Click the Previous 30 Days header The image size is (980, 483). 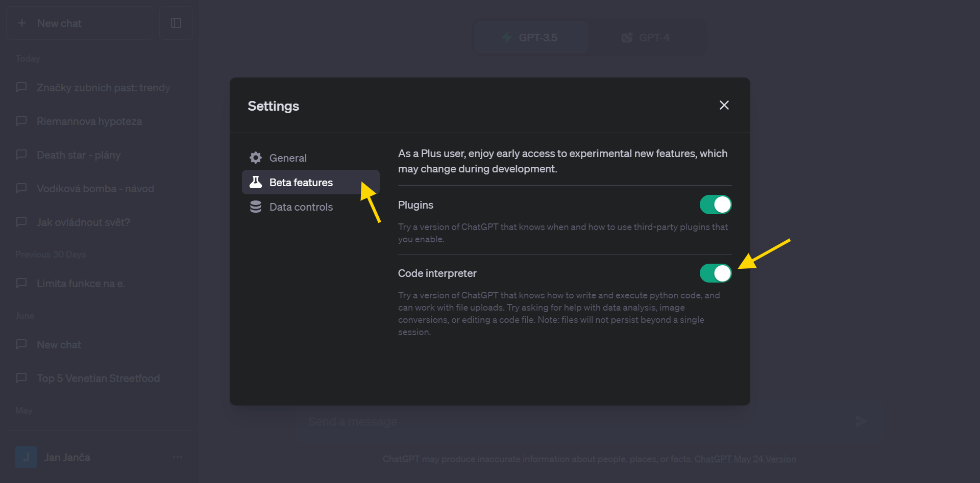click(51, 255)
